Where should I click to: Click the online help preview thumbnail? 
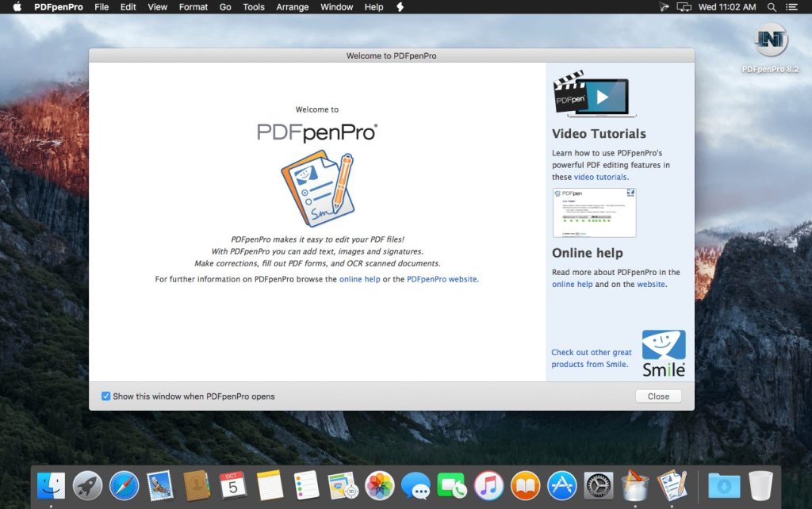tap(594, 212)
